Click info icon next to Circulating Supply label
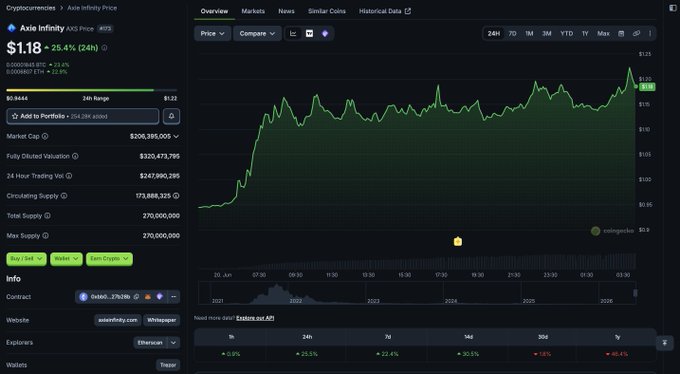Image resolution: width=680 pixels, height=374 pixels. 64,196
